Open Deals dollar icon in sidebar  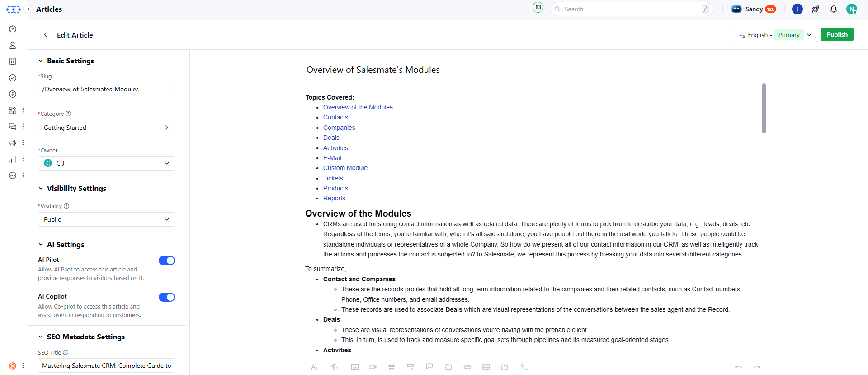coord(13,94)
